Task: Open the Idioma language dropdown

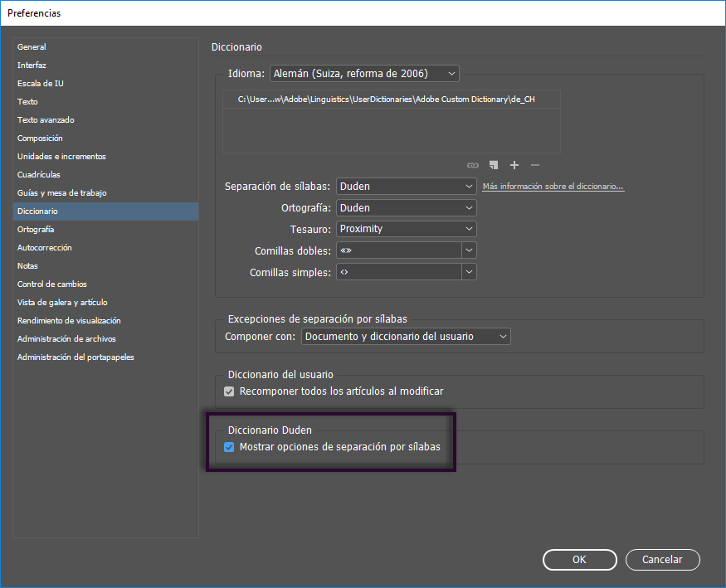Action: [364, 74]
